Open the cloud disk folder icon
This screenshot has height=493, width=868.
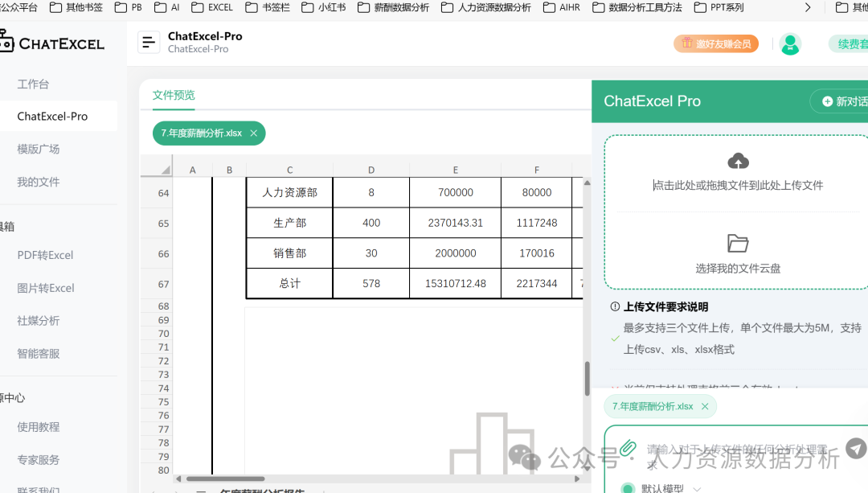pos(737,243)
